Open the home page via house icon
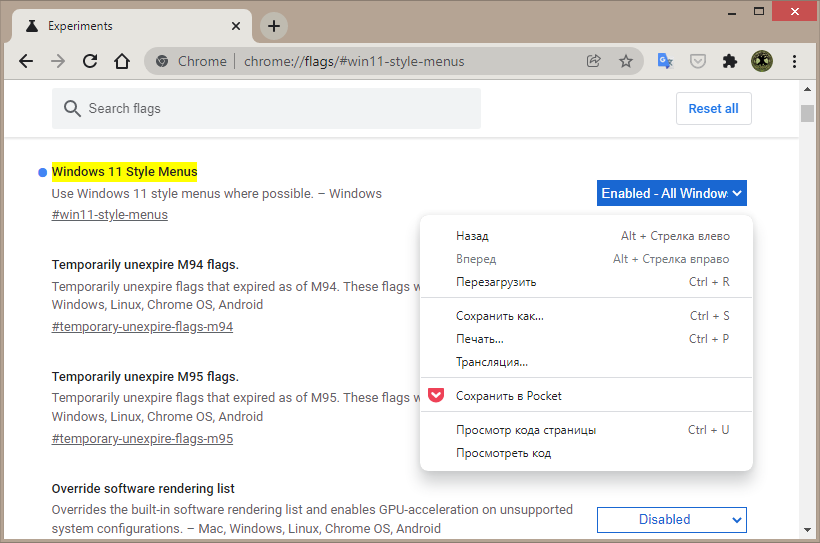 (122, 61)
